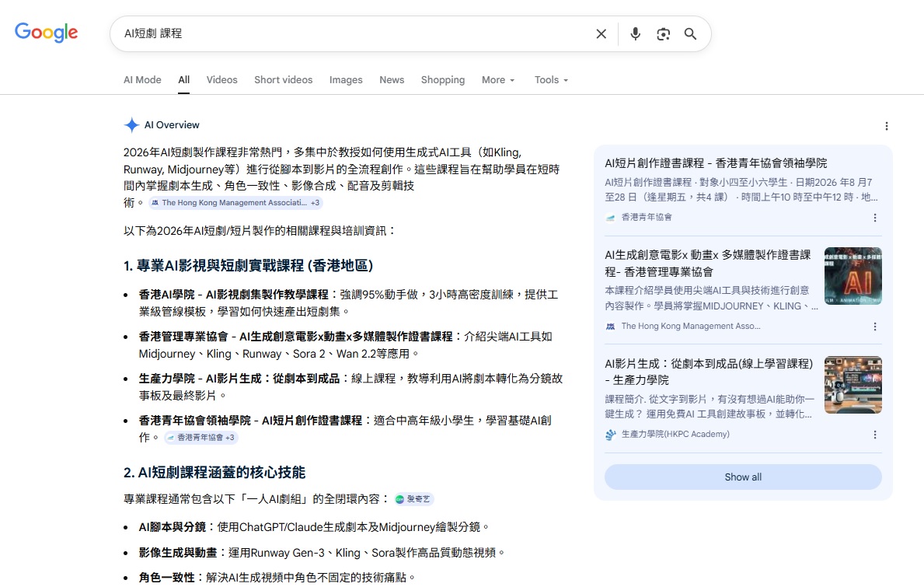Open Google Lens image search icon
This screenshot has width=924, height=587.
coord(664,34)
